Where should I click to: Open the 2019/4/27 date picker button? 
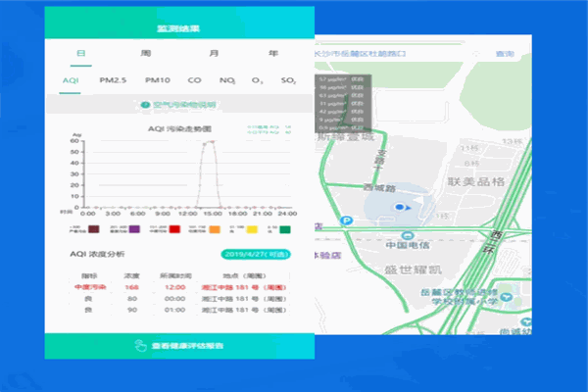click(256, 255)
